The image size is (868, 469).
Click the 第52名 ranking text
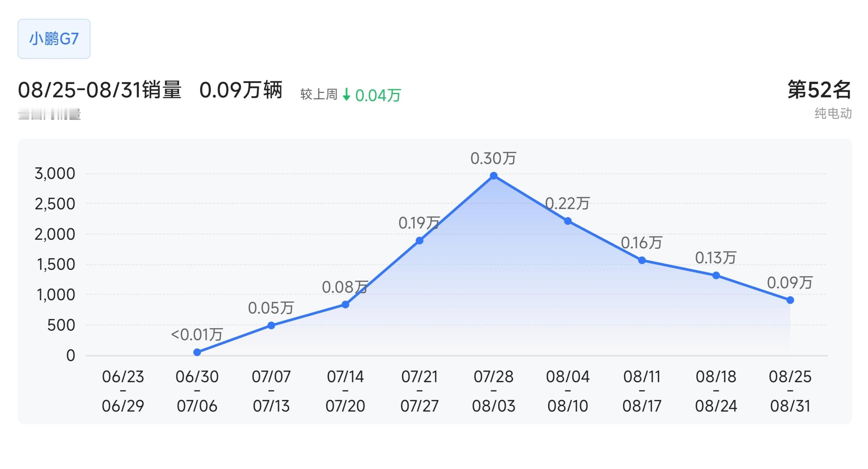pyautogui.click(x=819, y=90)
